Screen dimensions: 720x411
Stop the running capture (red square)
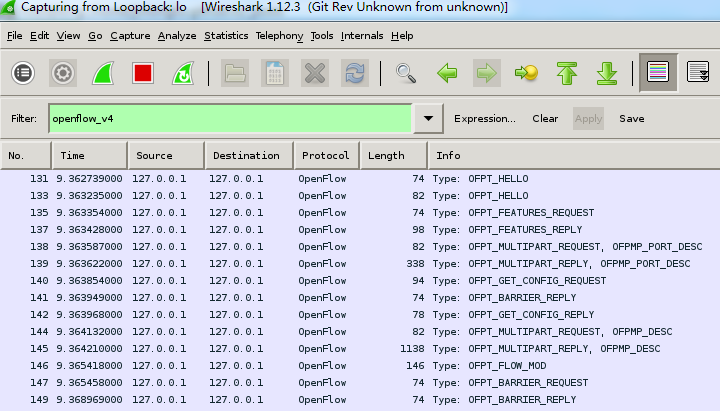pyautogui.click(x=143, y=73)
